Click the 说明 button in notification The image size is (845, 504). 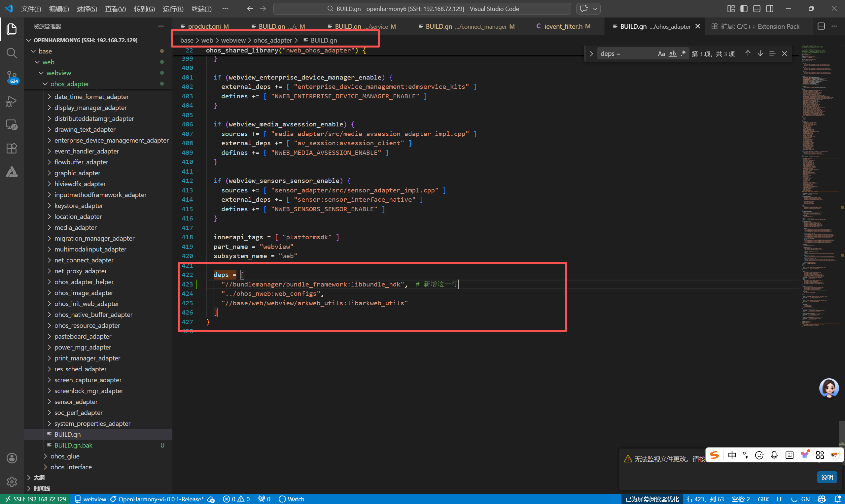coord(826,477)
